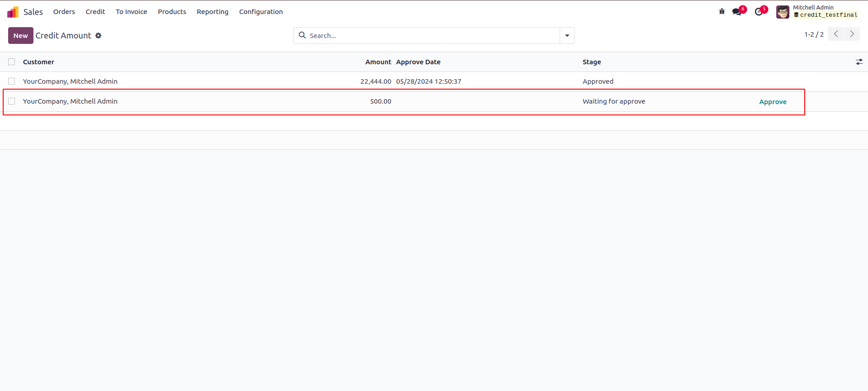Click Mitchell Admin avatar picture

(783, 12)
